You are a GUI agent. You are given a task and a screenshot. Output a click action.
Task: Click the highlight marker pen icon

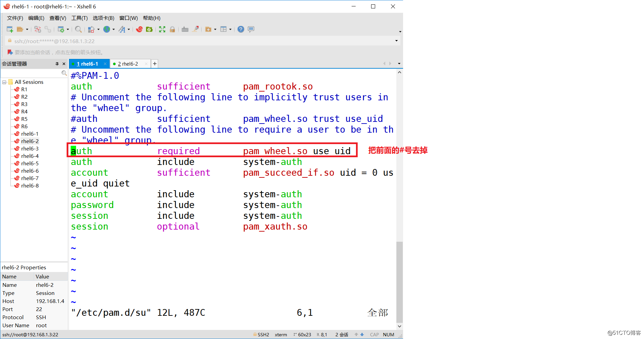click(x=195, y=29)
